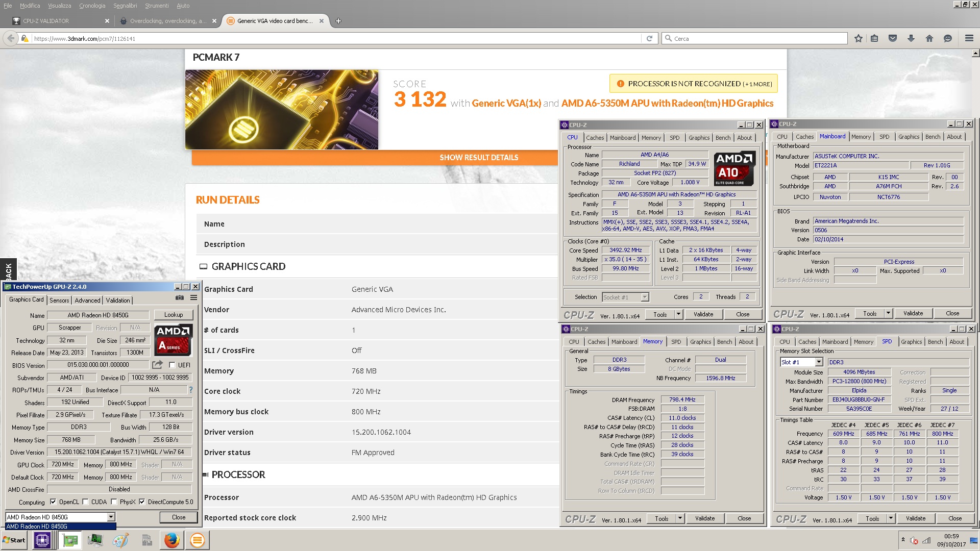Open Bench tab in CPU-Z SPD window

935,342
